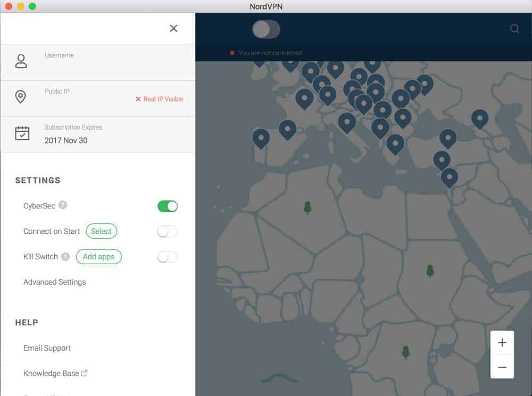
Task: Select the Greece server pin on the map
Action: click(x=395, y=145)
